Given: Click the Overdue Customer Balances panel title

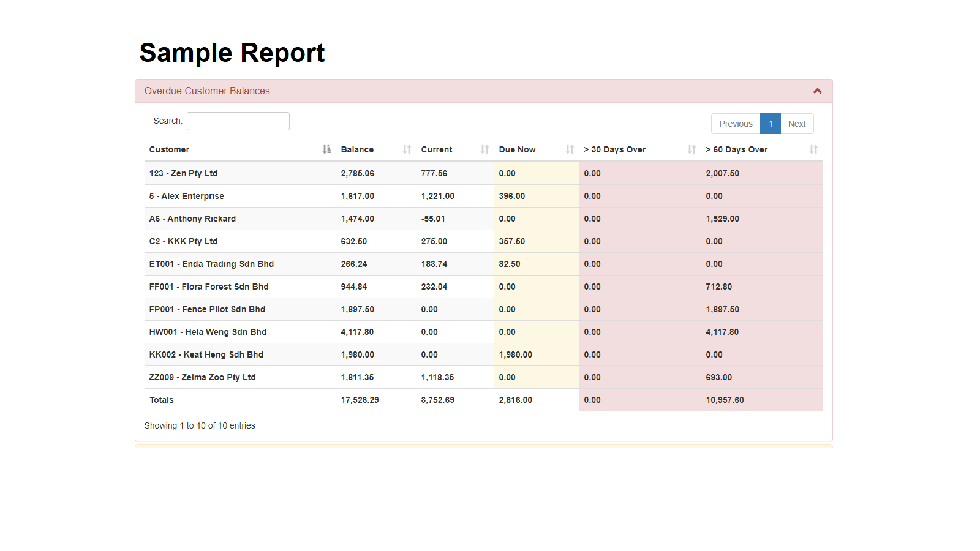Looking at the screenshot, I should 207,91.
